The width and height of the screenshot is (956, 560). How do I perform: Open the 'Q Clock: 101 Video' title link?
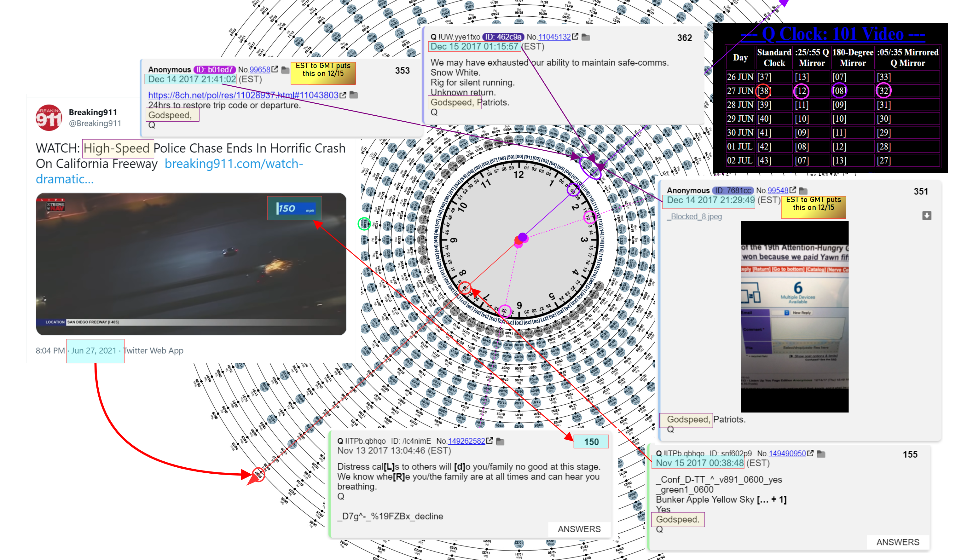click(x=833, y=34)
